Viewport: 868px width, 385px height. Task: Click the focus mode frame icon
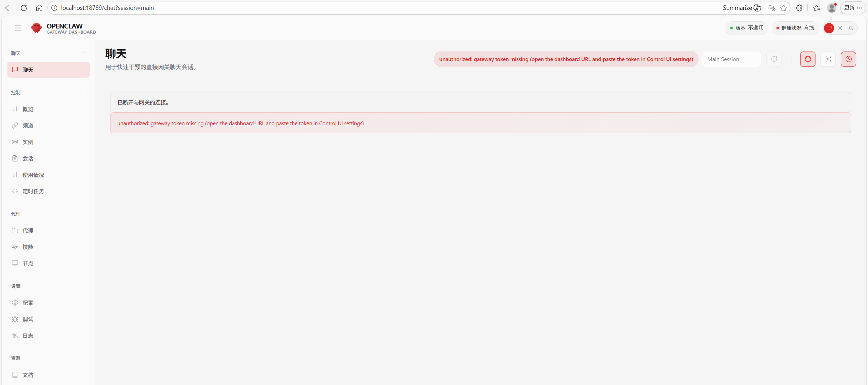(x=828, y=59)
